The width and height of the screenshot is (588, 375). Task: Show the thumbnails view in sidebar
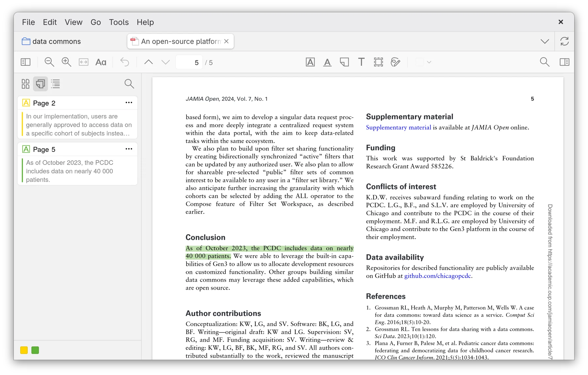click(25, 84)
